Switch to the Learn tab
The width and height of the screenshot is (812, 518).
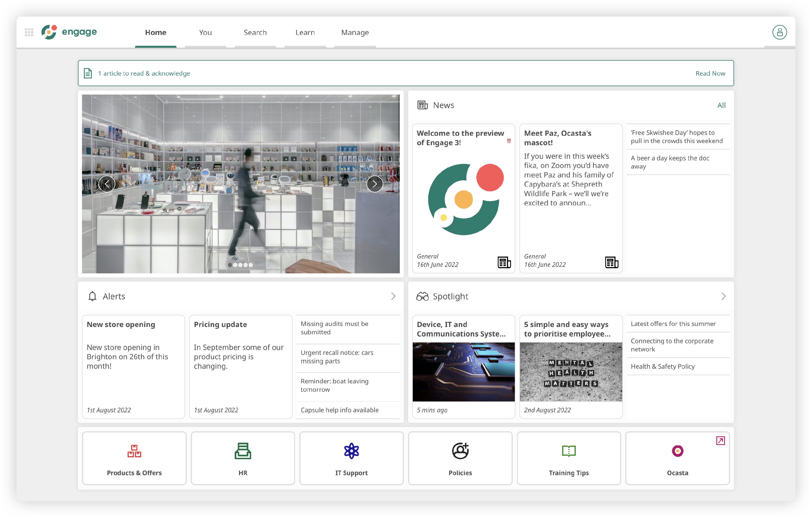click(305, 33)
